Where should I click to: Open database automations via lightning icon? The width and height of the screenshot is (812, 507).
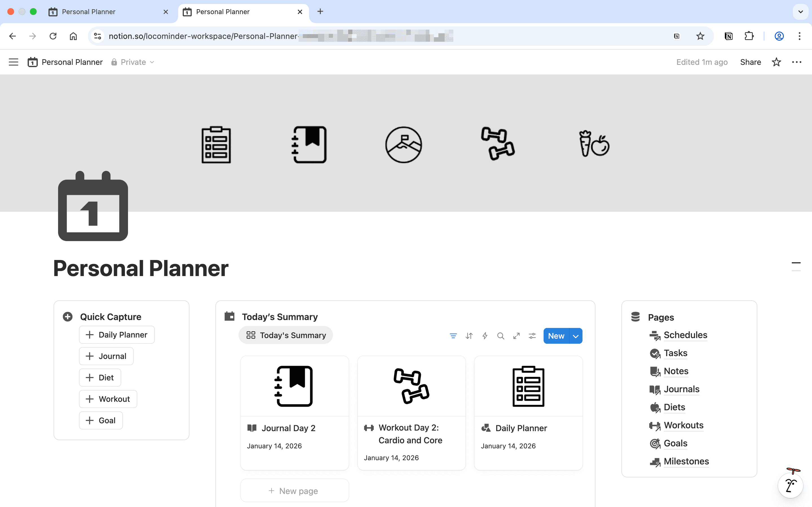(485, 336)
